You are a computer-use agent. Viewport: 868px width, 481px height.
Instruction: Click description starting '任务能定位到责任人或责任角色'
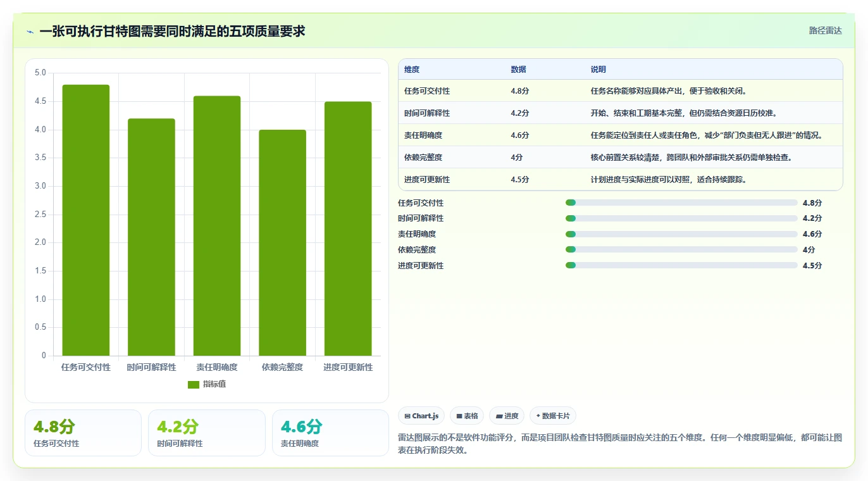coord(707,135)
